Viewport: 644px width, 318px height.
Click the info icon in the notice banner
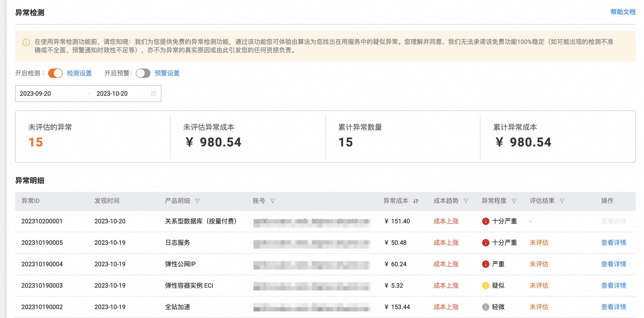point(26,42)
